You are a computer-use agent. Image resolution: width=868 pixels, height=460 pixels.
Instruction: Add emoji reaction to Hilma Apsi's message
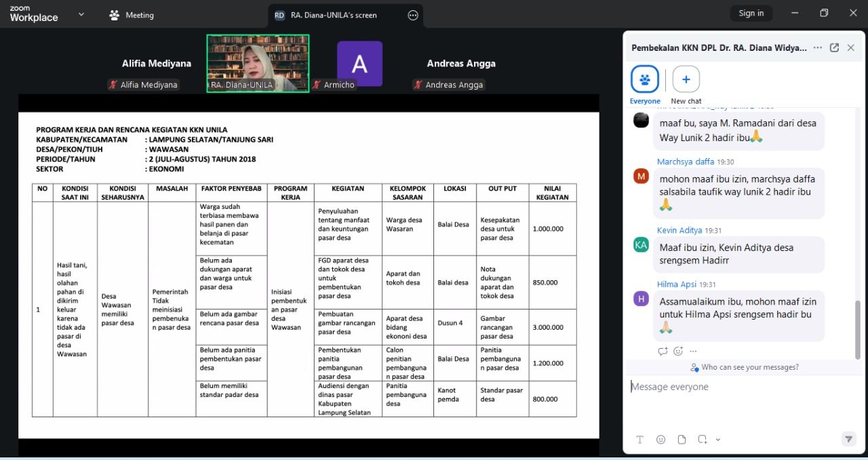click(678, 351)
